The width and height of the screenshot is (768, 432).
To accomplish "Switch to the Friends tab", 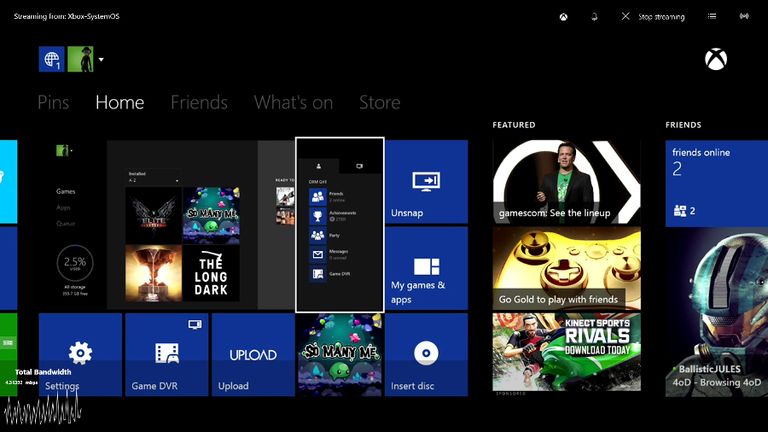I will point(199,102).
